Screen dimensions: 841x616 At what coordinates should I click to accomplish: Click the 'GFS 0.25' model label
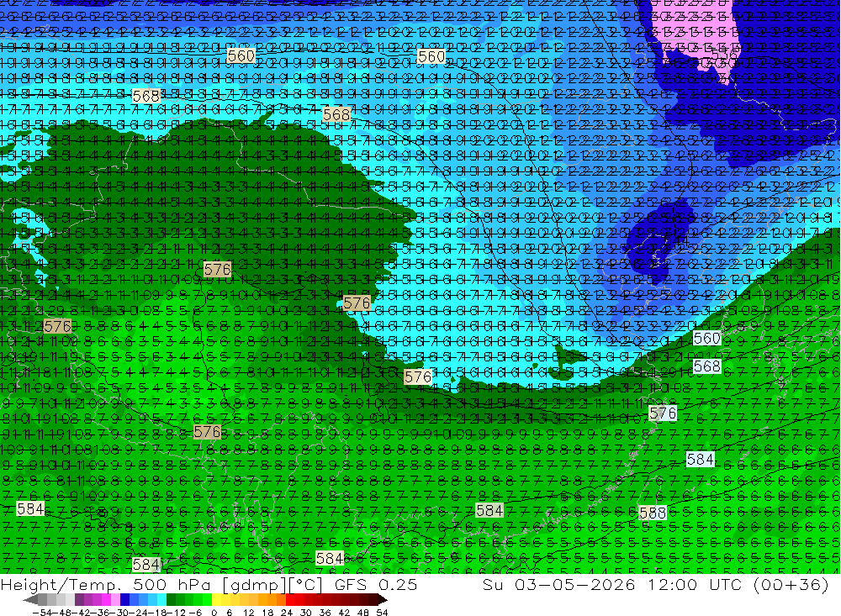tap(376, 584)
